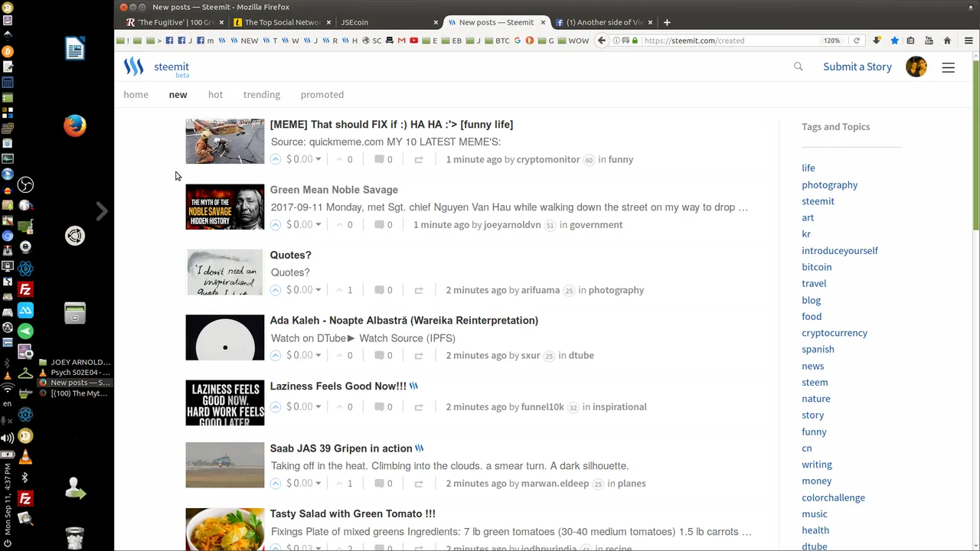Open comments on the Quotes? post
This screenshot has height=551, width=980.
(383, 290)
